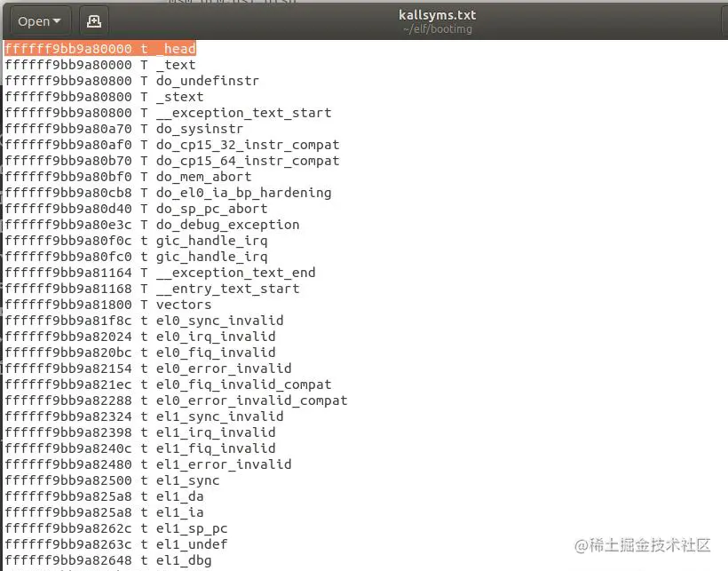The width and height of the screenshot is (728, 571).
Task: Click the el0_fiq_invalid line
Action: click(x=140, y=353)
